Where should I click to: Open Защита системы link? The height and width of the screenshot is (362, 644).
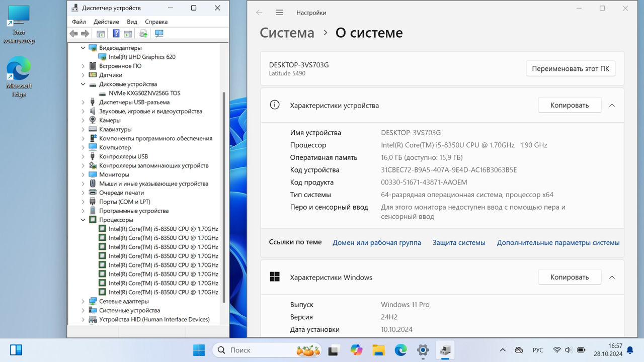459,242
